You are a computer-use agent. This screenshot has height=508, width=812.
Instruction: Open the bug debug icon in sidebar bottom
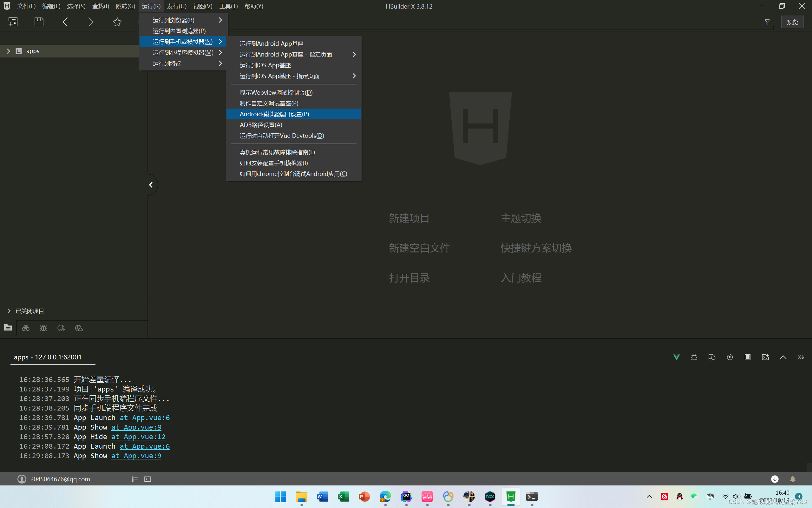click(43, 328)
